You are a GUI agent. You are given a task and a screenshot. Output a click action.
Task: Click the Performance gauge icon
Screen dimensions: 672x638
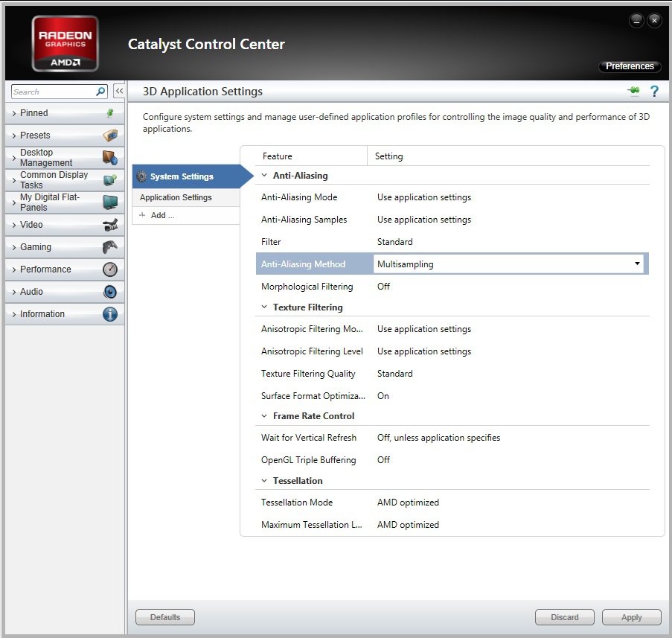click(110, 269)
